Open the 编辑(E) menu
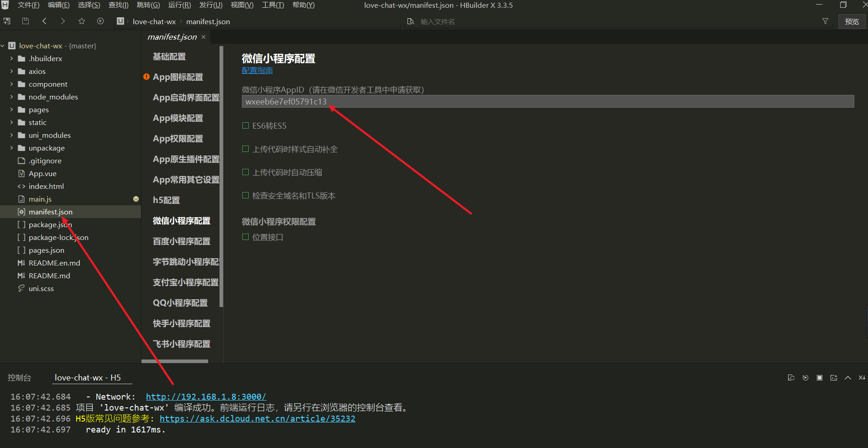Image resolution: width=868 pixels, height=448 pixels. coord(58,5)
